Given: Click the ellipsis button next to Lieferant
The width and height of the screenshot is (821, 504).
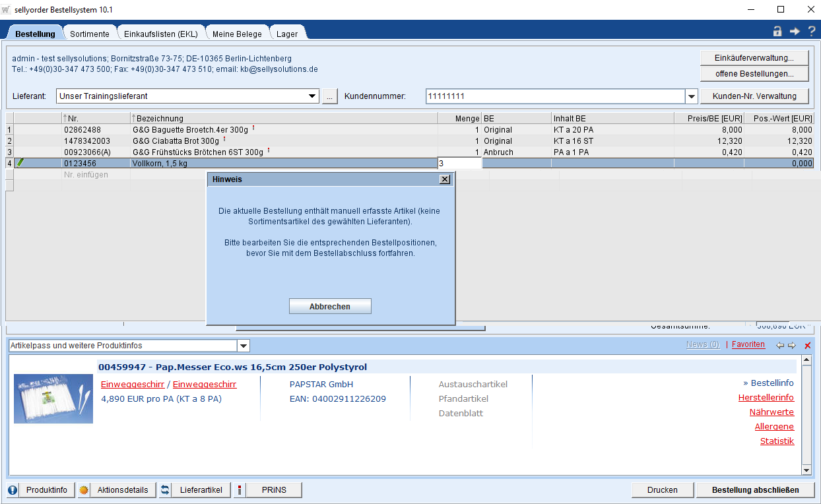Looking at the screenshot, I should [330, 96].
